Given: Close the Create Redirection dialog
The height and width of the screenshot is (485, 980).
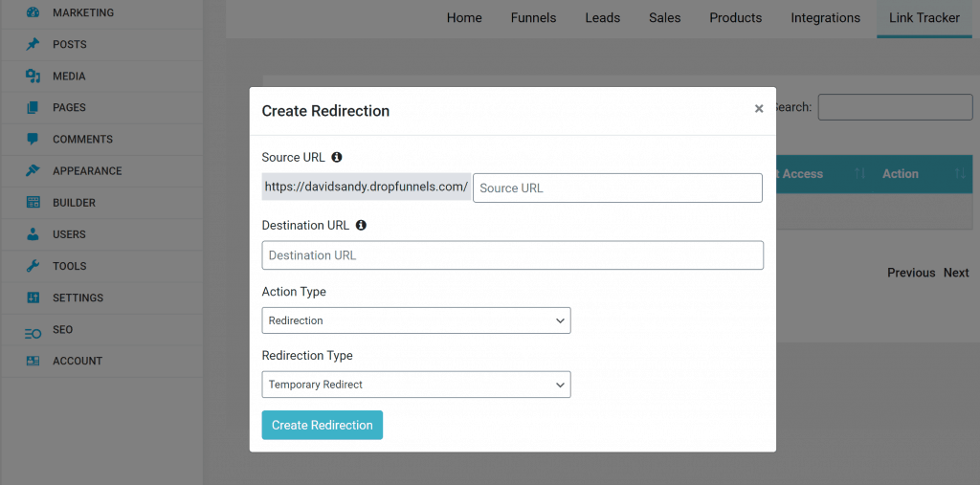Looking at the screenshot, I should tap(759, 109).
